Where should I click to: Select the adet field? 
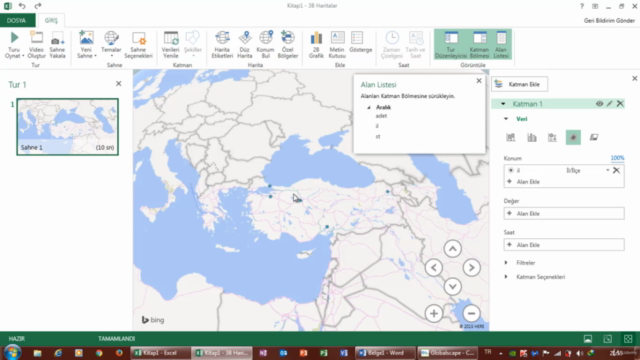[381, 116]
